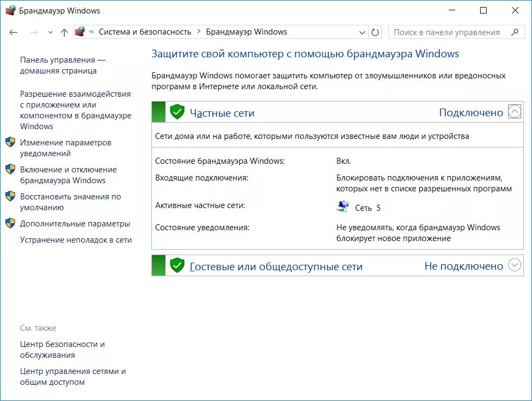Refresh the page with the refresh button

coord(375,32)
